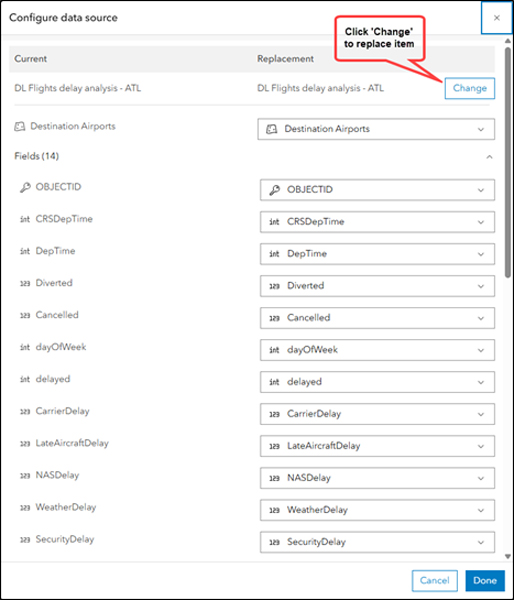Click the 123 number icon beside current WeatherDelay

(25, 508)
